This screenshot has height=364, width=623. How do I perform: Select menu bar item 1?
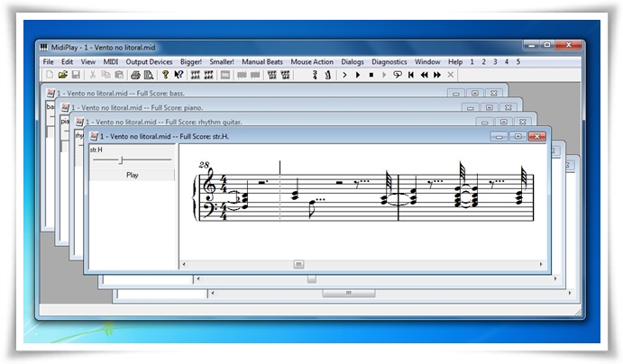point(472,62)
